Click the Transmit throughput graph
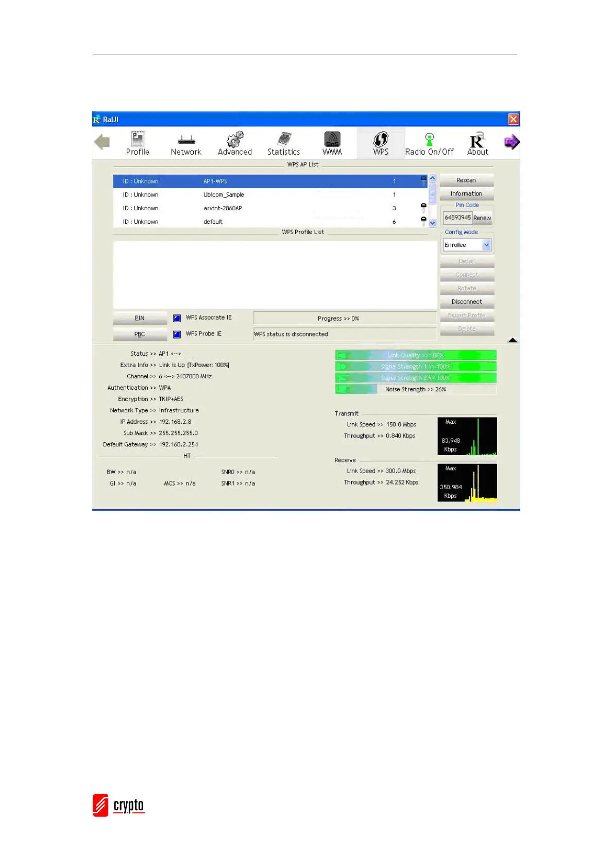This screenshot has height=868, width=613. click(467, 436)
